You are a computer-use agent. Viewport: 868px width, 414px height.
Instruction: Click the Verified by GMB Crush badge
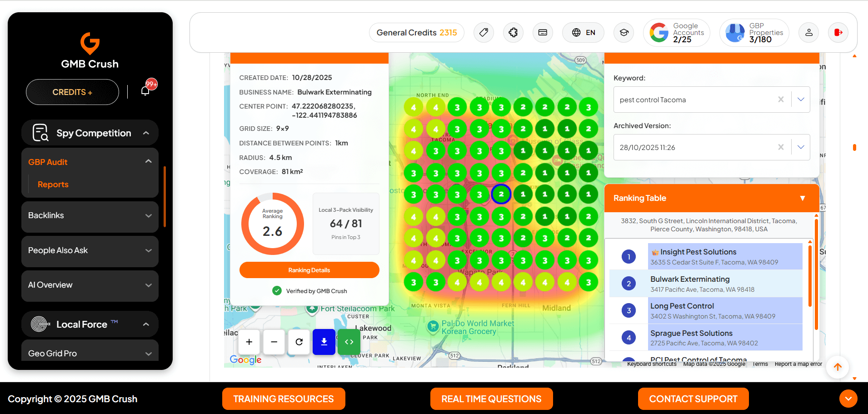[309, 291]
